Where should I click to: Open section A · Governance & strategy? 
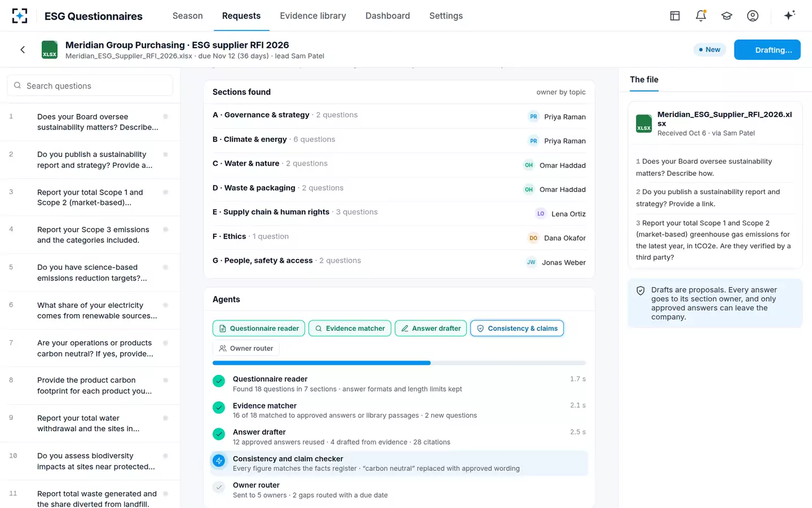pyautogui.click(x=399, y=115)
